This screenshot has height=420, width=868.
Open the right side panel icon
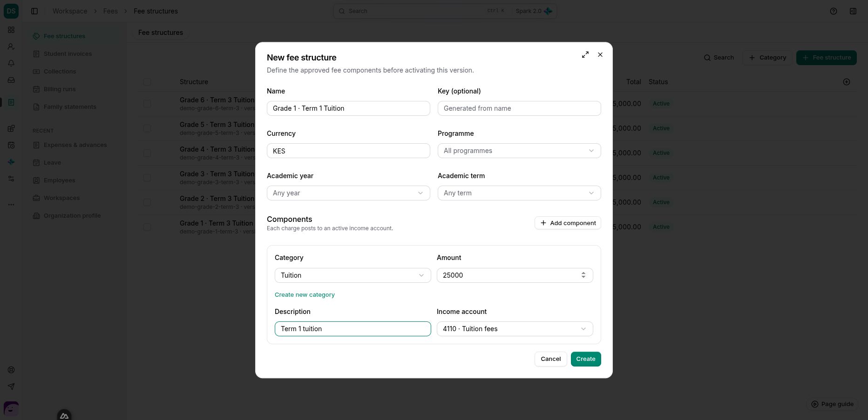(x=853, y=11)
